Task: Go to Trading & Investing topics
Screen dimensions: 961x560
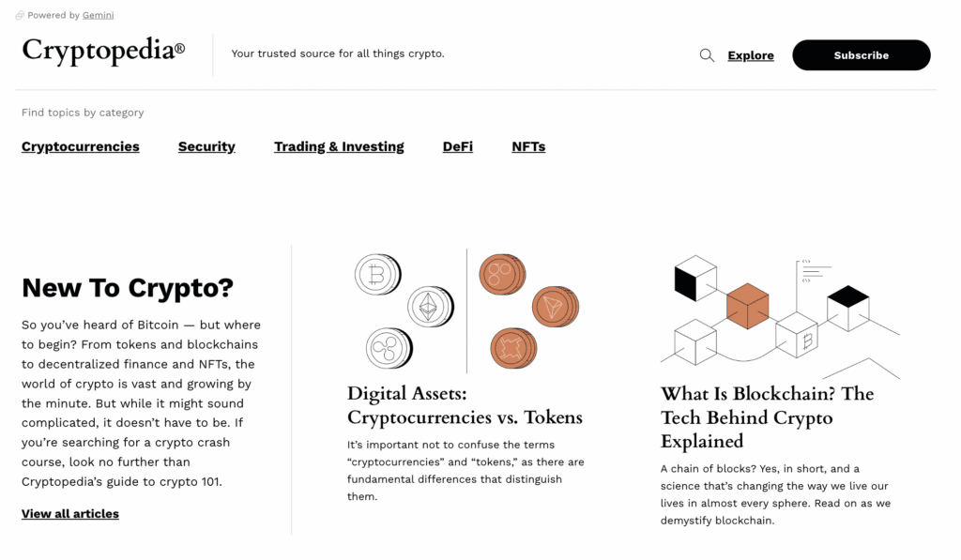Action: (x=339, y=146)
